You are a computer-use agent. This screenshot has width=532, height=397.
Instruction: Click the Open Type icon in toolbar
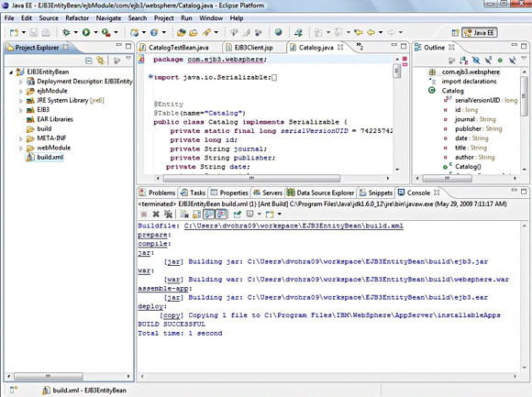182,32
